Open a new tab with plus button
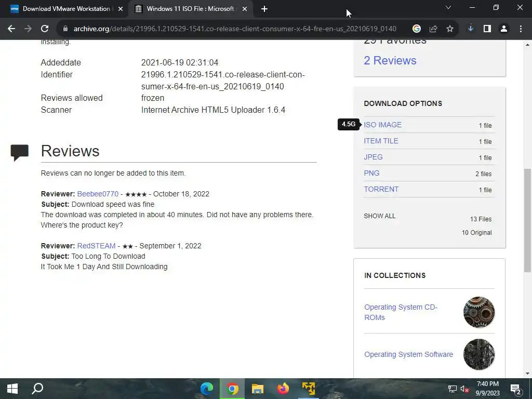The width and height of the screenshot is (532, 399). [264, 9]
